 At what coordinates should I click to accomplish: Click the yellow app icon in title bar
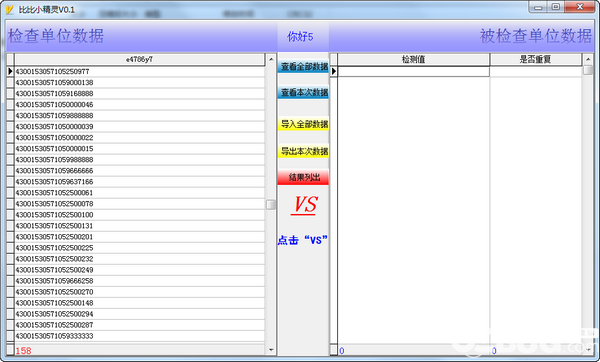[x=10, y=10]
